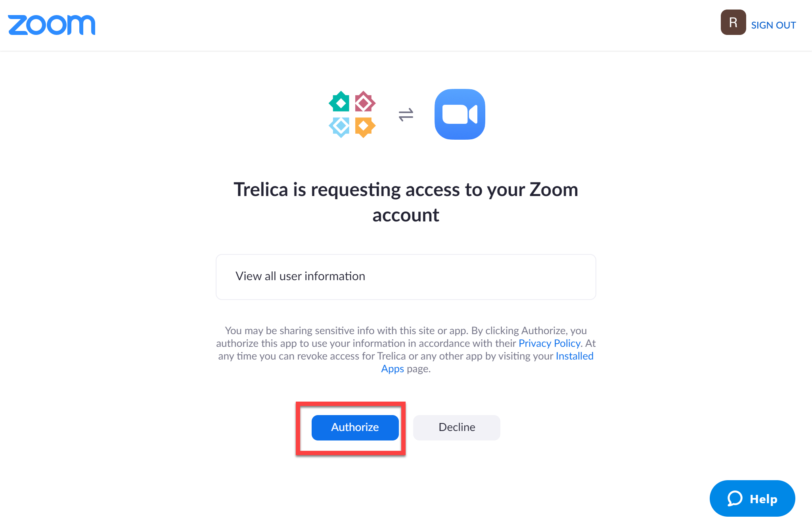The width and height of the screenshot is (812, 527).
Task: Open the R profile avatar
Action: click(733, 23)
